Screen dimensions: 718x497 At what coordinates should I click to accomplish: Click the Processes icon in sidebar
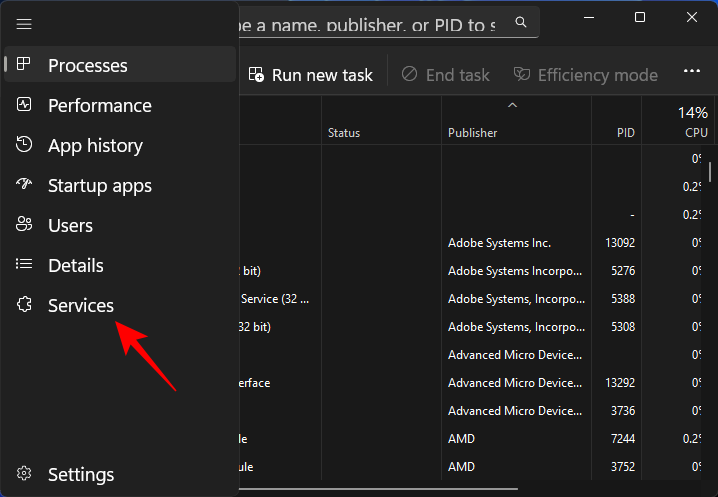25,65
